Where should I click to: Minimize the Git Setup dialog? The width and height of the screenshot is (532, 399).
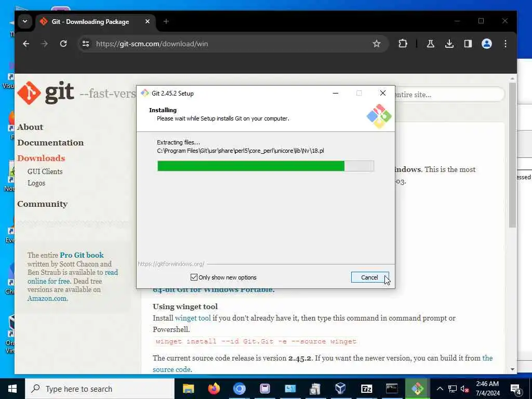[x=336, y=94]
